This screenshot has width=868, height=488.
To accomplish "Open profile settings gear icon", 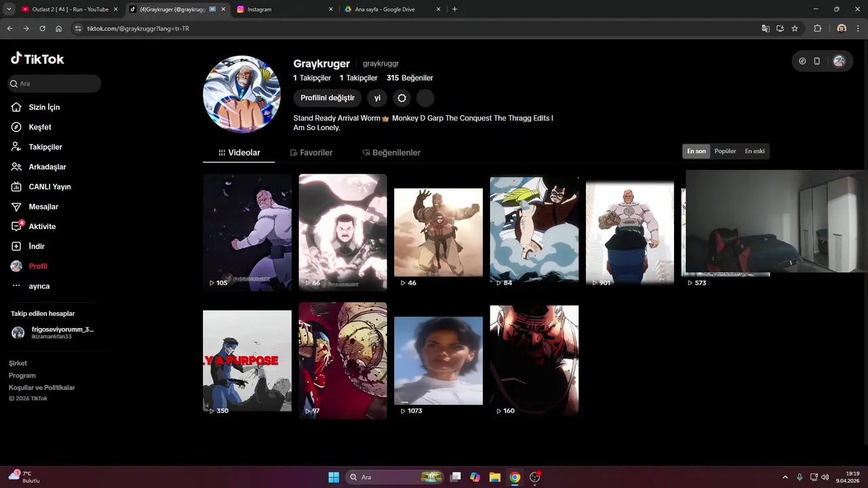I will (x=402, y=98).
